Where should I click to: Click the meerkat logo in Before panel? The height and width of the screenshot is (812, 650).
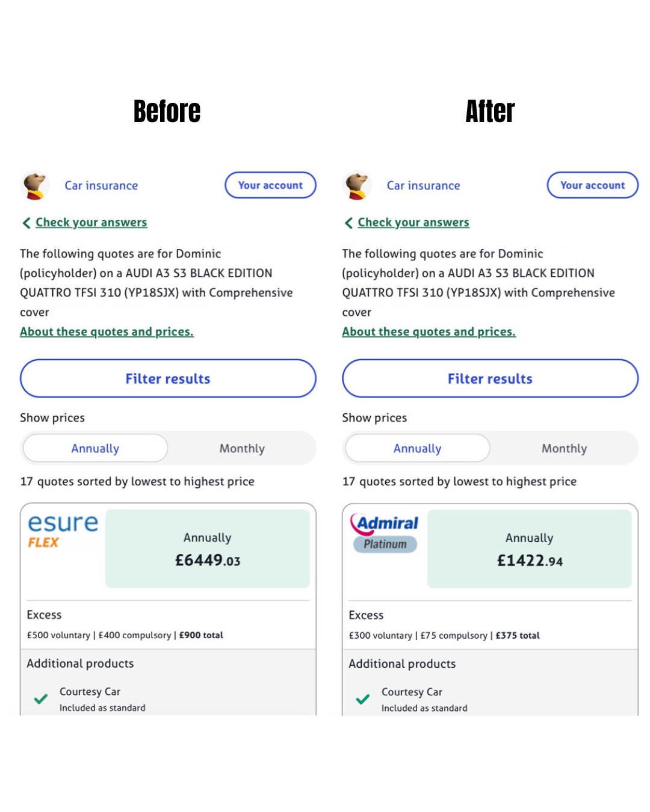[x=35, y=185]
